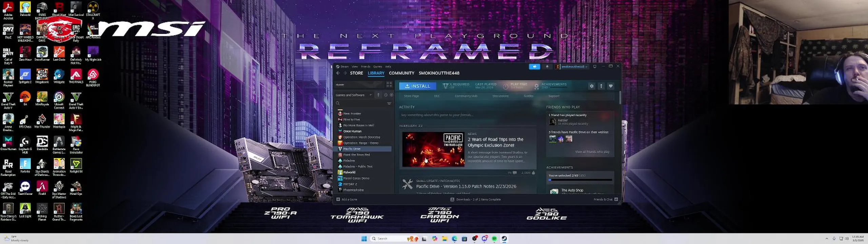Add Pacific Drive to favorites heart icon
Viewport: 868px width, 244px height.
coord(611,86)
